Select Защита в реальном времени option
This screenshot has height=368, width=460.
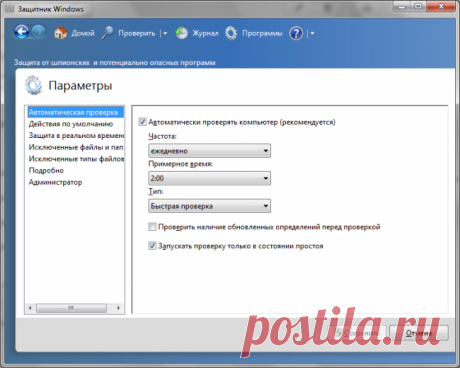pos(76,136)
